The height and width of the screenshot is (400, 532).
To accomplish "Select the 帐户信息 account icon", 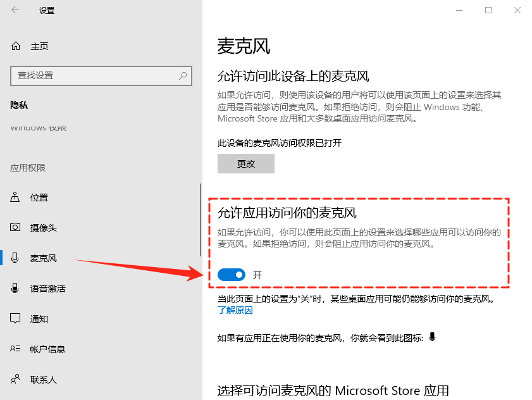I will [x=15, y=349].
